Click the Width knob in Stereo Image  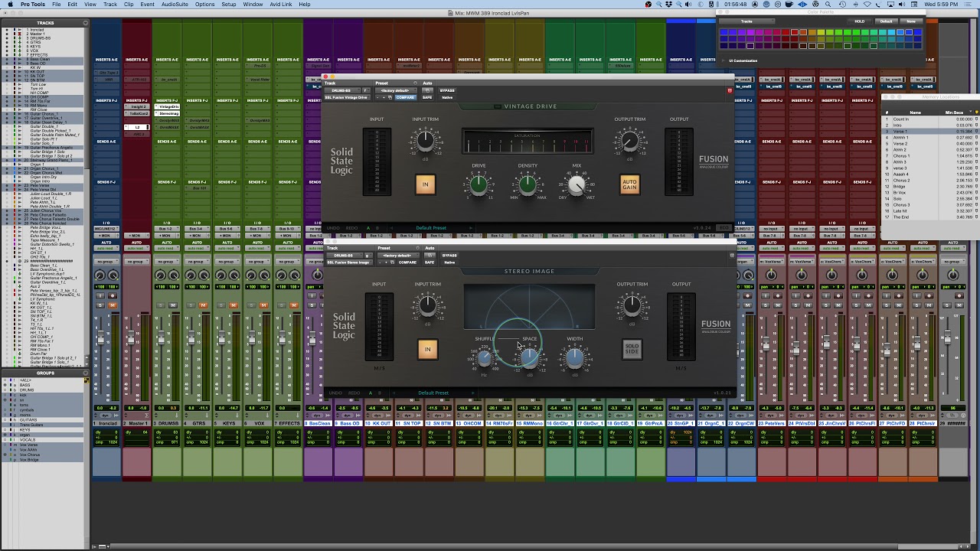point(575,357)
